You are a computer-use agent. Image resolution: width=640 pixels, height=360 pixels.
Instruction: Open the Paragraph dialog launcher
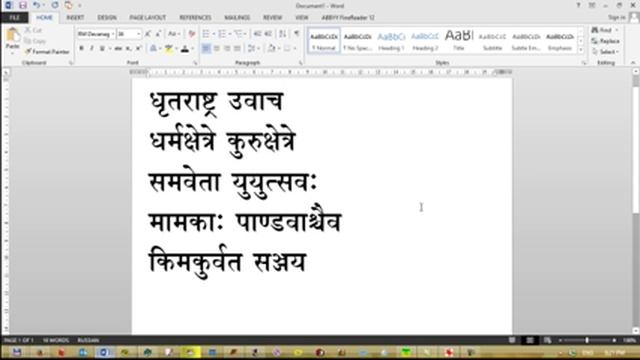(301, 63)
